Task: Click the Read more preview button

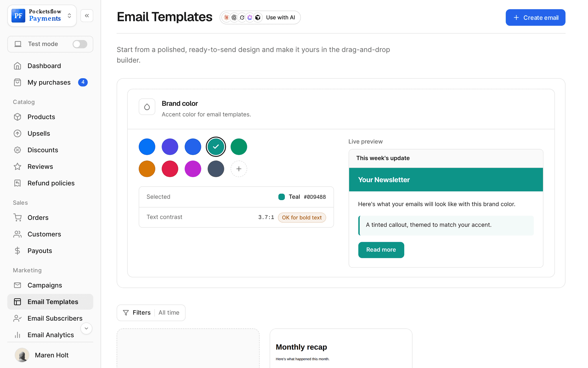Action: 381,250
